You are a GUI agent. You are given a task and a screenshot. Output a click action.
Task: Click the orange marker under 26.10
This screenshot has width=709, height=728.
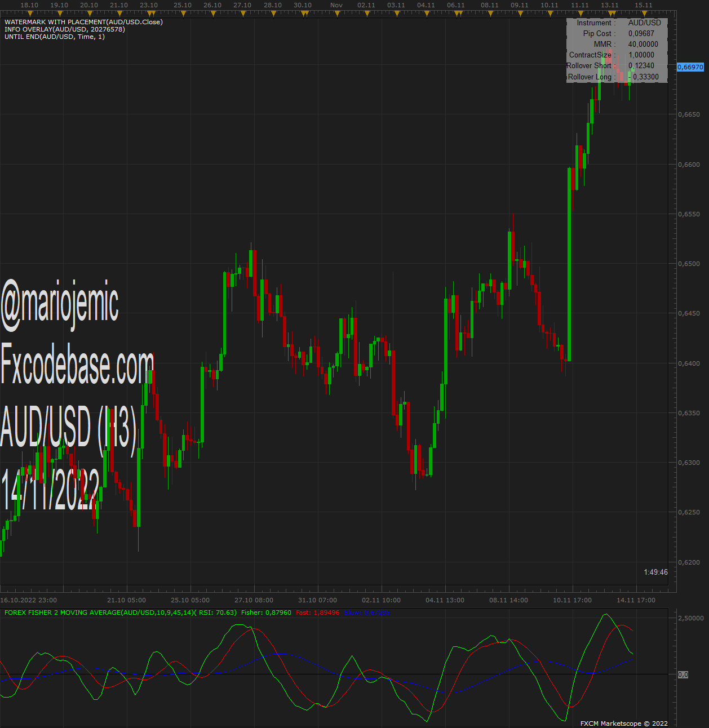click(x=213, y=13)
